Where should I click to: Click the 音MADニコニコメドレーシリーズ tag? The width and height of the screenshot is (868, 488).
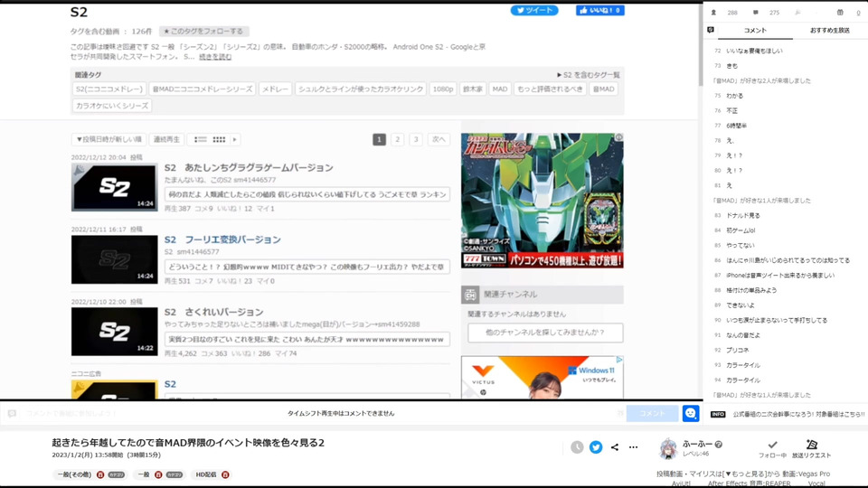[202, 89]
